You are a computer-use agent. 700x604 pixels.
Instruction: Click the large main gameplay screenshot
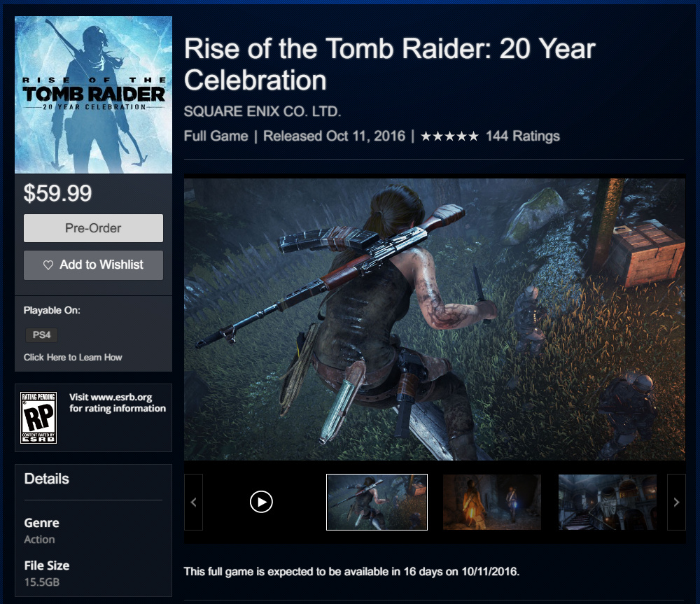[435, 319]
